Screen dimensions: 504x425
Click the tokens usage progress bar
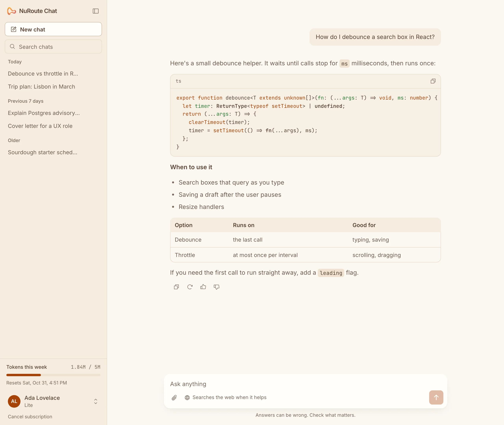pyautogui.click(x=53, y=375)
